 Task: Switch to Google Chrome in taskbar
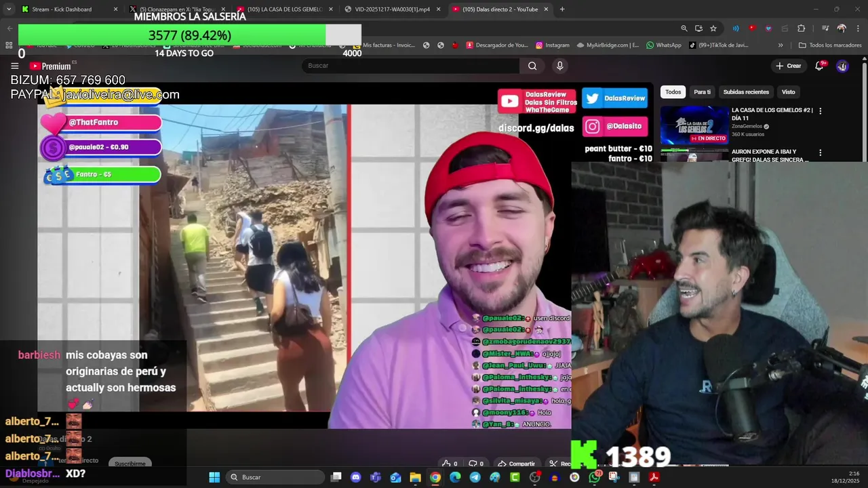click(x=435, y=477)
